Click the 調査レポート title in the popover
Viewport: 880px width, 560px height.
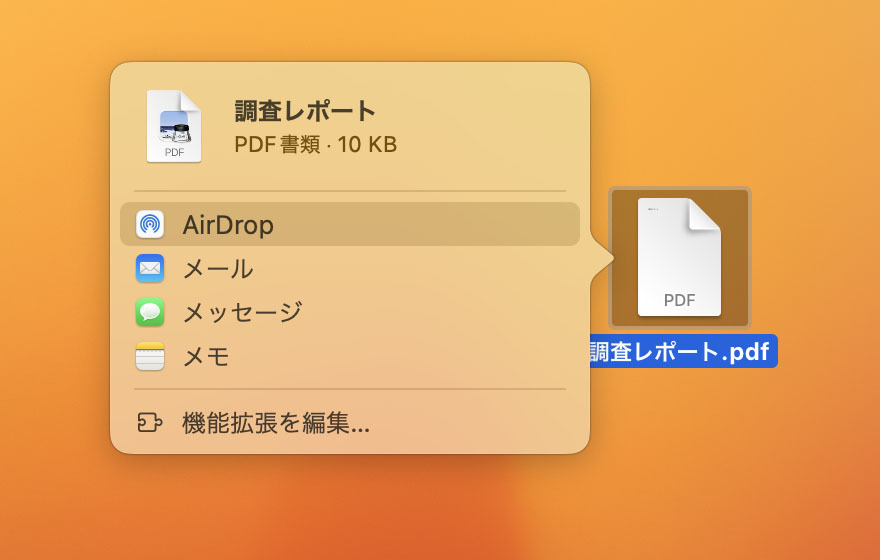click(x=305, y=111)
